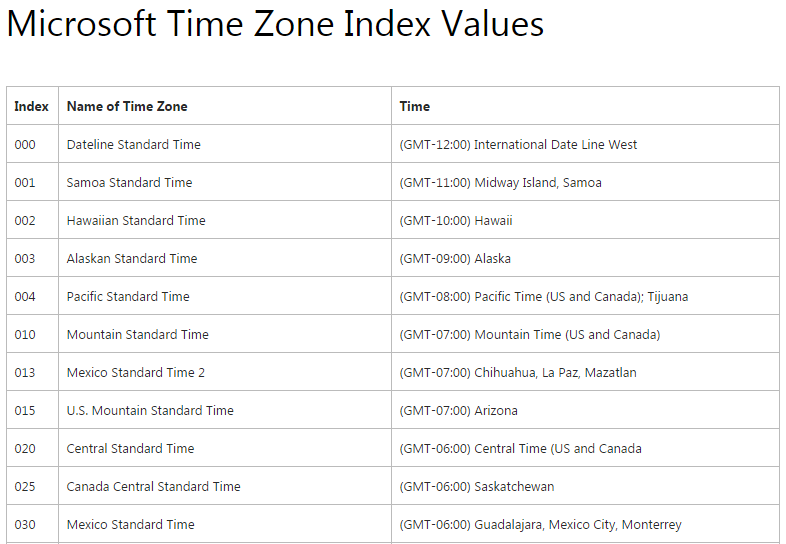Image resolution: width=786 pixels, height=544 pixels.
Task: Click the index 000 cell
Action: [25, 144]
